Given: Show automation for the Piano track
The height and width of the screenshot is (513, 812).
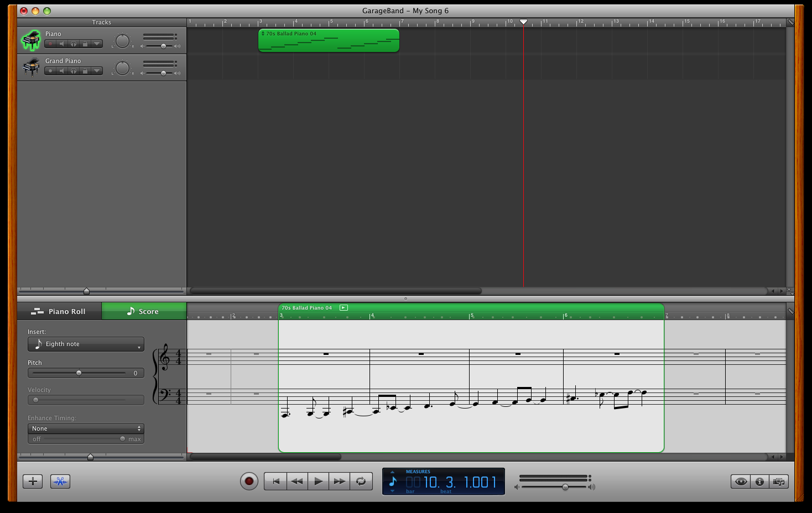Looking at the screenshot, I should click(x=97, y=44).
